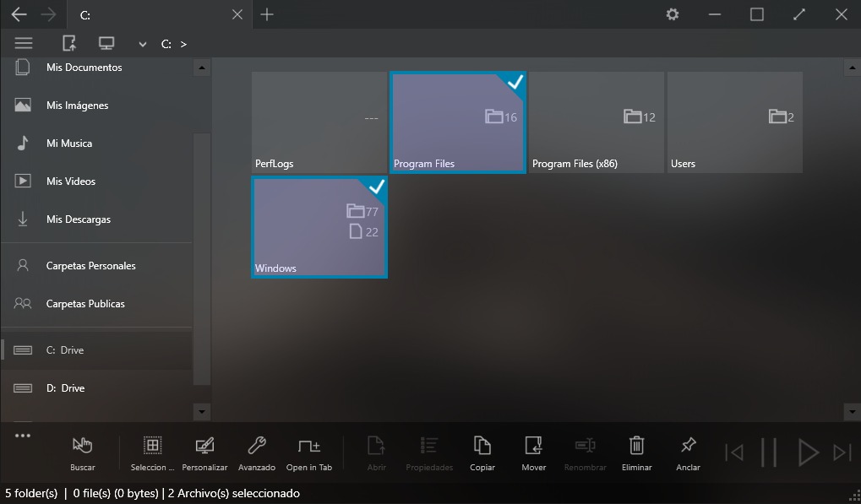Screen dimensions: 861x504
Task: Open the settings gear icon
Action: pyautogui.click(x=673, y=14)
